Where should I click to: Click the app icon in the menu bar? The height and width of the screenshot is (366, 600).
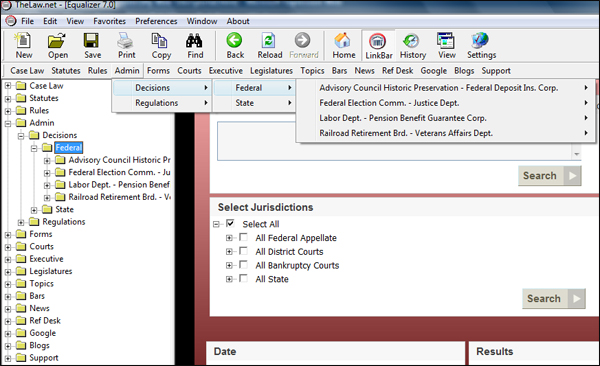click(x=11, y=21)
